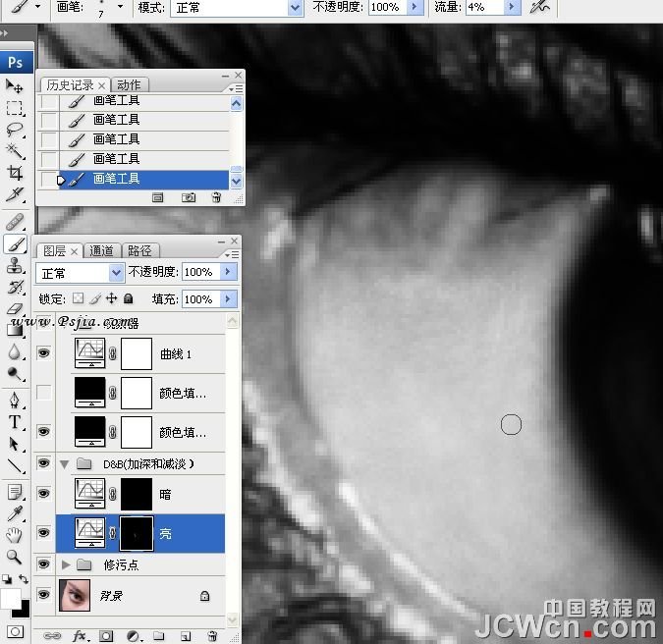Switch to the 路径 tab
Screen dimensions: 663x644
pyautogui.click(x=139, y=251)
